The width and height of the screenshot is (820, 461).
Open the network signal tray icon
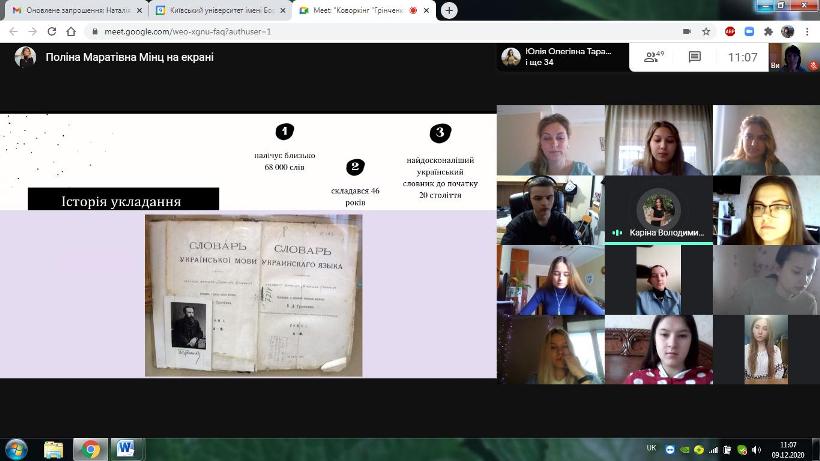click(x=713, y=450)
